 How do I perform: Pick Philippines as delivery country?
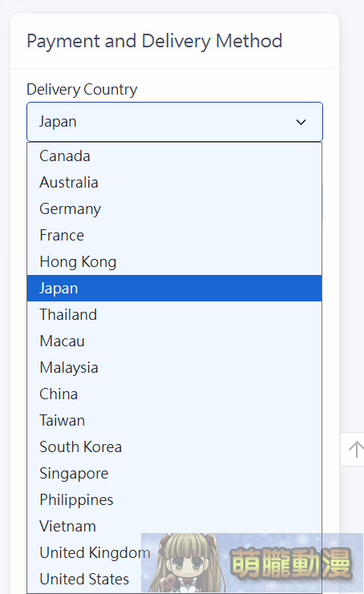[174, 500]
